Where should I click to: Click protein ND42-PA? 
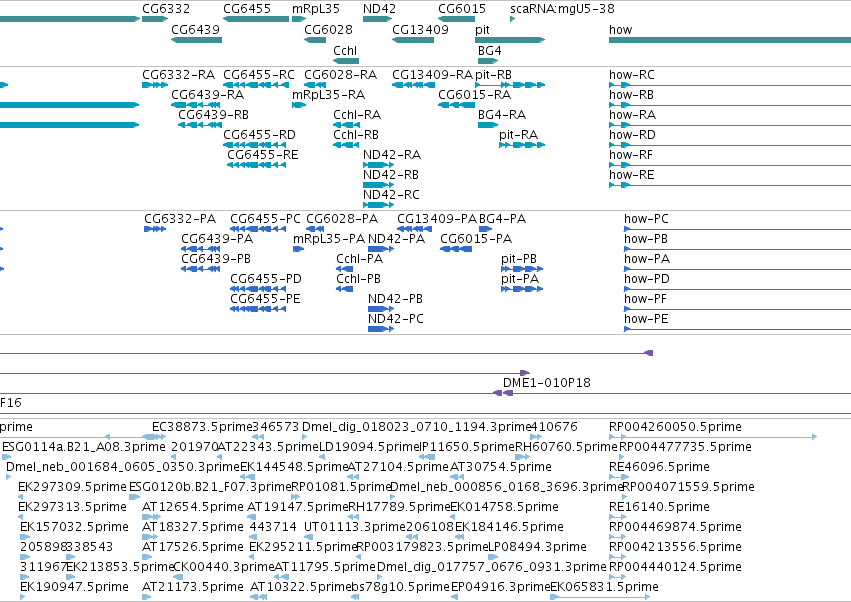pos(396,239)
